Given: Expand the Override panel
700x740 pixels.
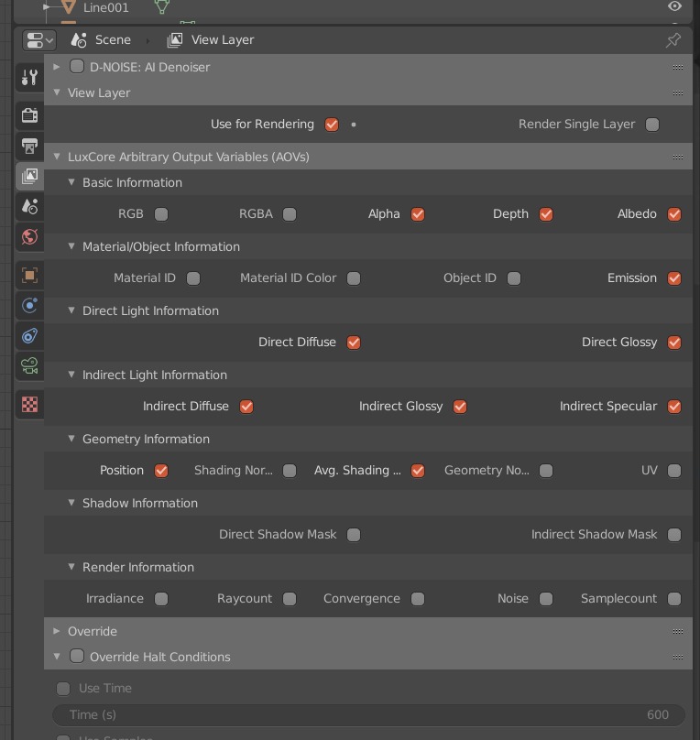Looking at the screenshot, I should [x=56, y=631].
